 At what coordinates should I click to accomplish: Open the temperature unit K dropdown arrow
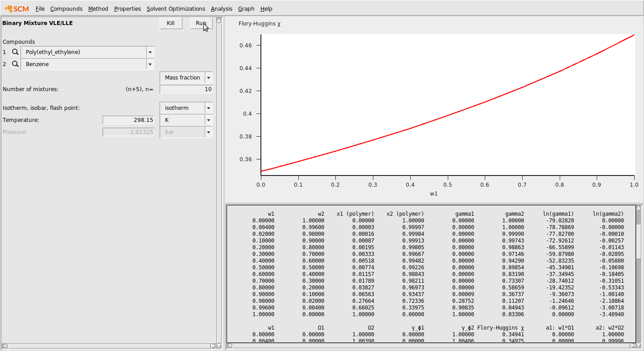(209, 120)
